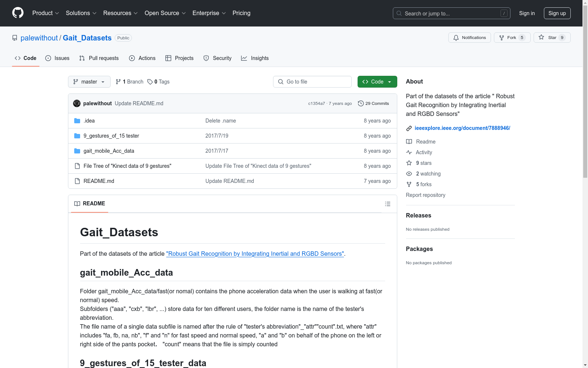
Task: Click the README outline list icon
Action: pyautogui.click(x=387, y=204)
